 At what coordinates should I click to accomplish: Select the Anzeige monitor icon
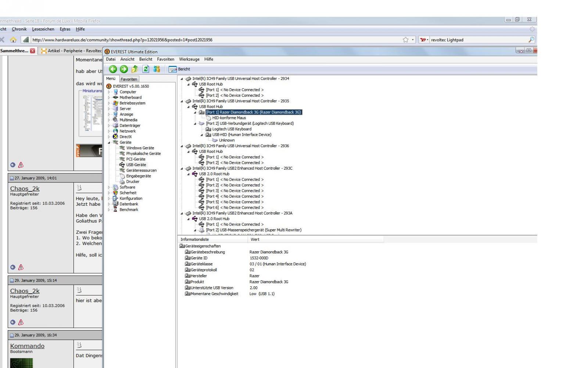[116, 114]
